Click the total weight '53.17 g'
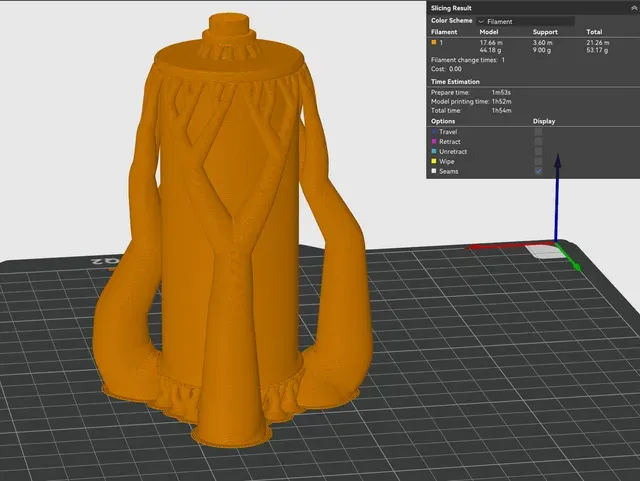This screenshot has height=481, width=640. [597, 50]
